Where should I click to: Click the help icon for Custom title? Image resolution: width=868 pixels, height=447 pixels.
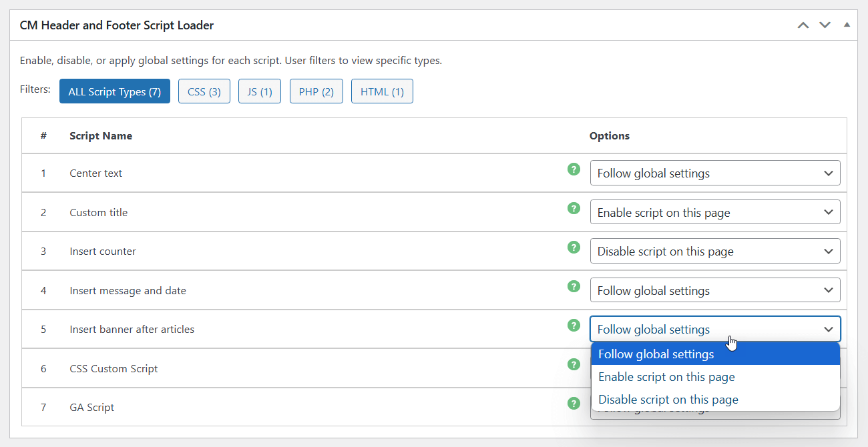574,208
